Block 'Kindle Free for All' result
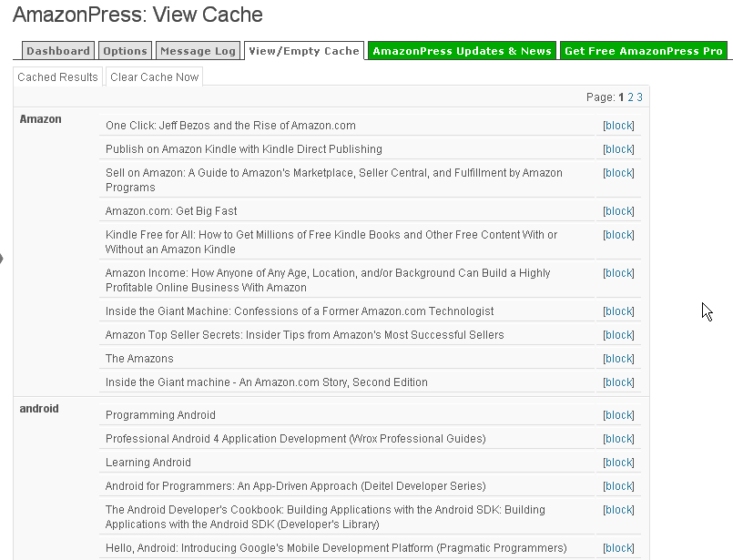Viewport: 733px width, 560px height. (618, 235)
